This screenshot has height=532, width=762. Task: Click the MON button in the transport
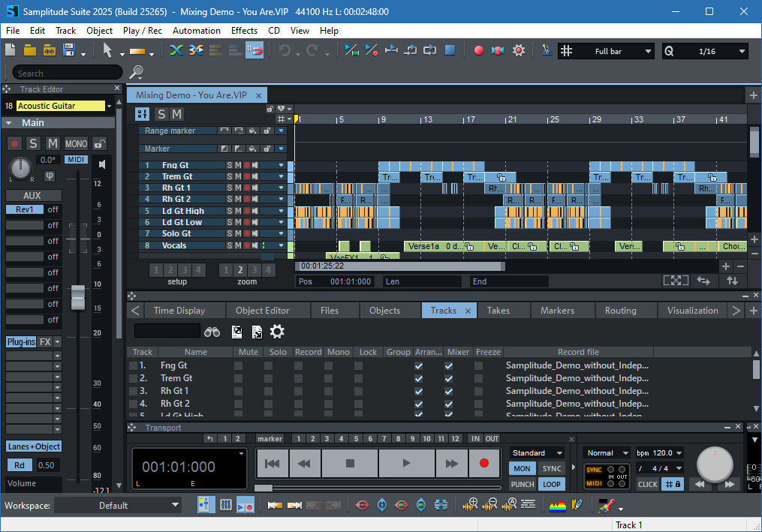click(522, 467)
